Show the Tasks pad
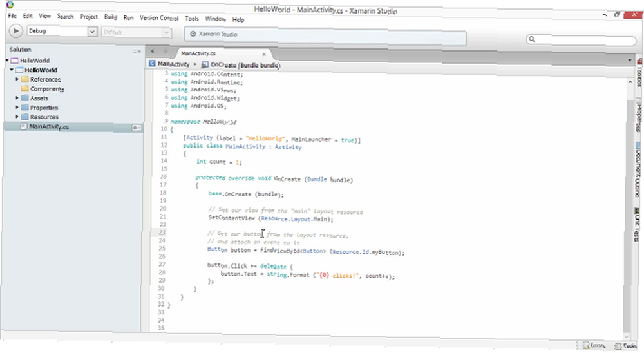 625,347
